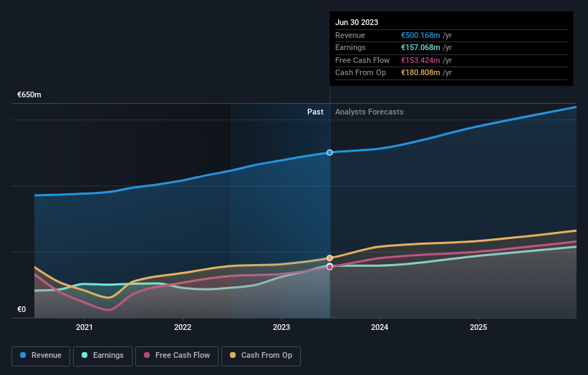Click the €157.068m earnings value
The height and width of the screenshot is (375, 588).
420,47
